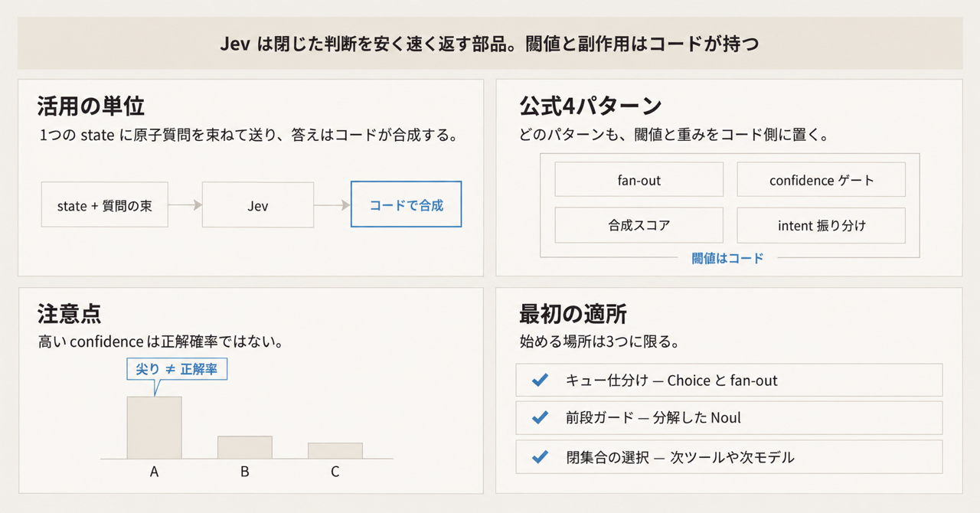Click the '閾値はコード' blue label
The image size is (980, 513).
(x=727, y=258)
